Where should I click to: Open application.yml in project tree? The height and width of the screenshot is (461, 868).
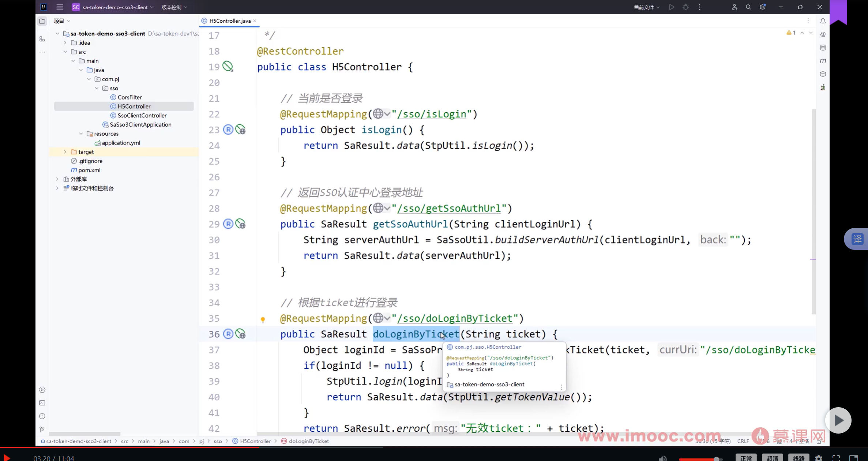click(x=117, y=143)
